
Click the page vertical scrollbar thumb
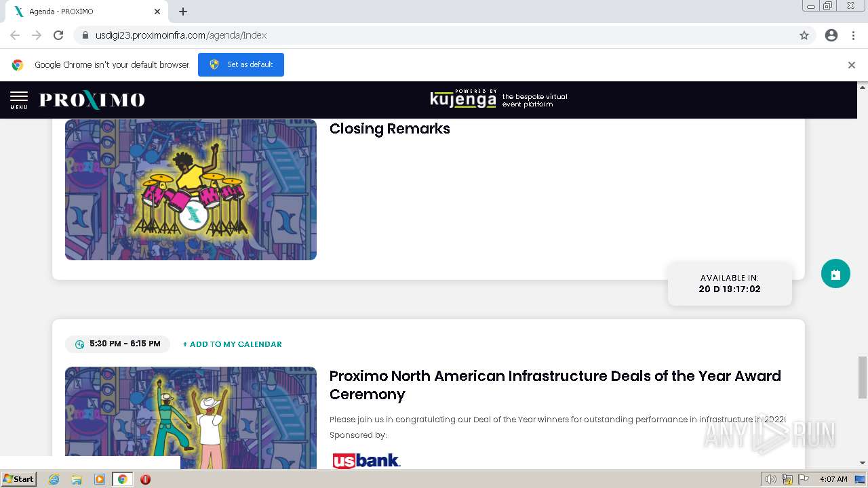click(863, 378)
